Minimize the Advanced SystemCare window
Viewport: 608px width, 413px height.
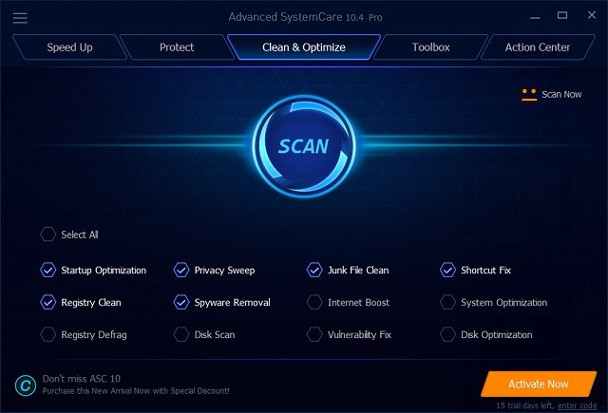pyautogui.click(x=535, y=17)
